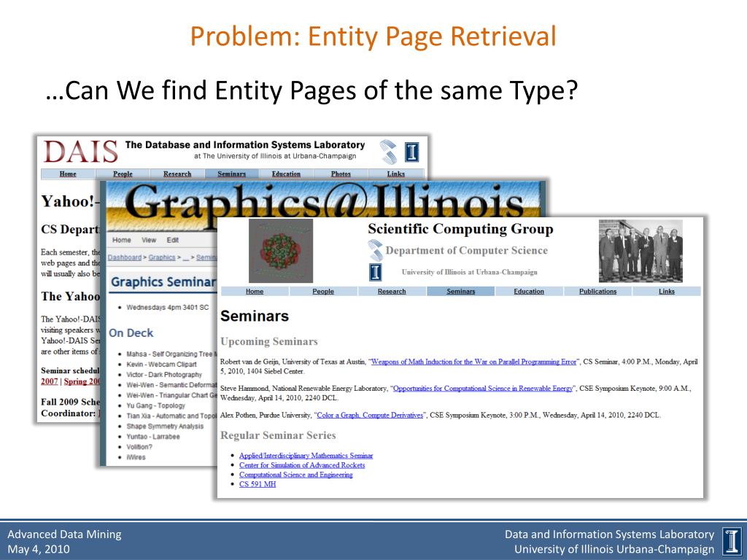Select Victor - Dark Photography item

tap(164, 375)
